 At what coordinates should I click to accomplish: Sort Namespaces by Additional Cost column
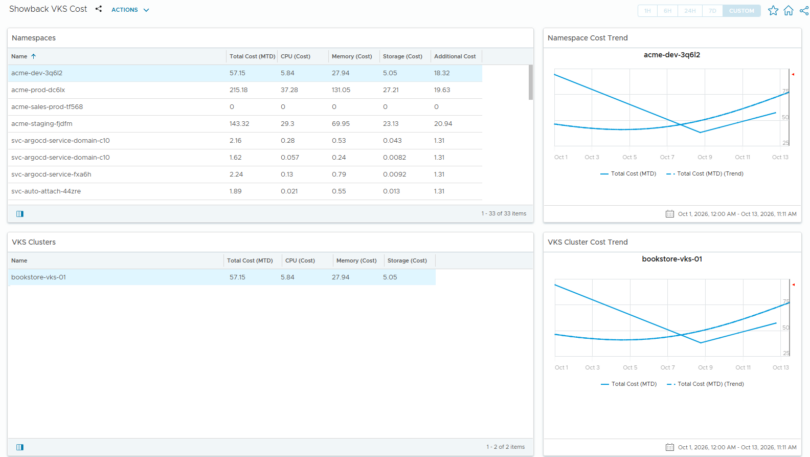[x=455, y=56]
